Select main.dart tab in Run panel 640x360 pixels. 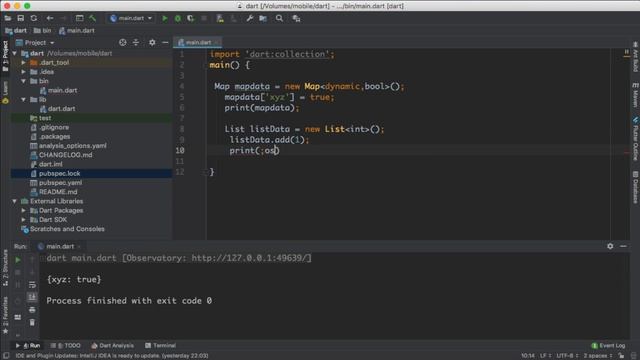tap(59, 247)
